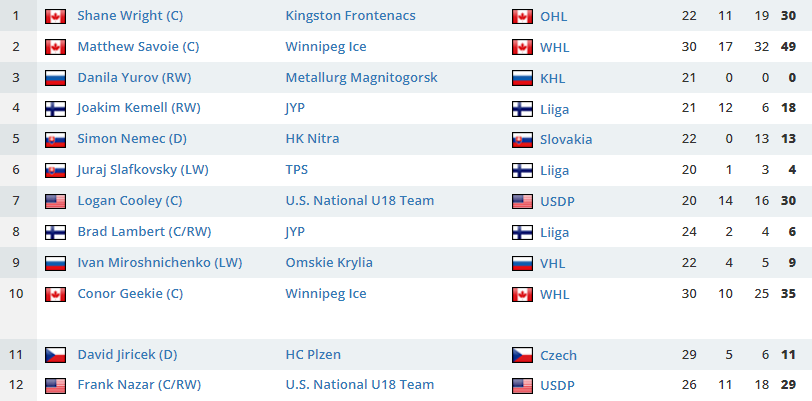Open the Slovakia league link
The width and height of the screenshot is (812, 401).
566,140
